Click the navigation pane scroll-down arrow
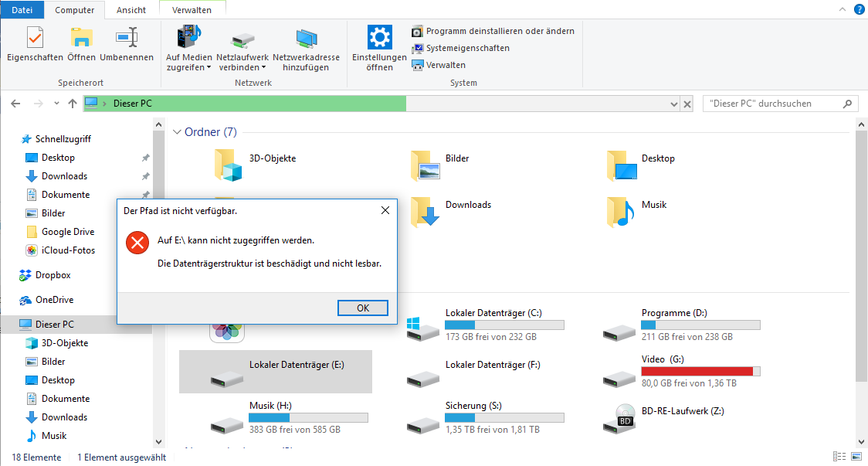The height and width of the screenshot is (466, 868). 158,441
